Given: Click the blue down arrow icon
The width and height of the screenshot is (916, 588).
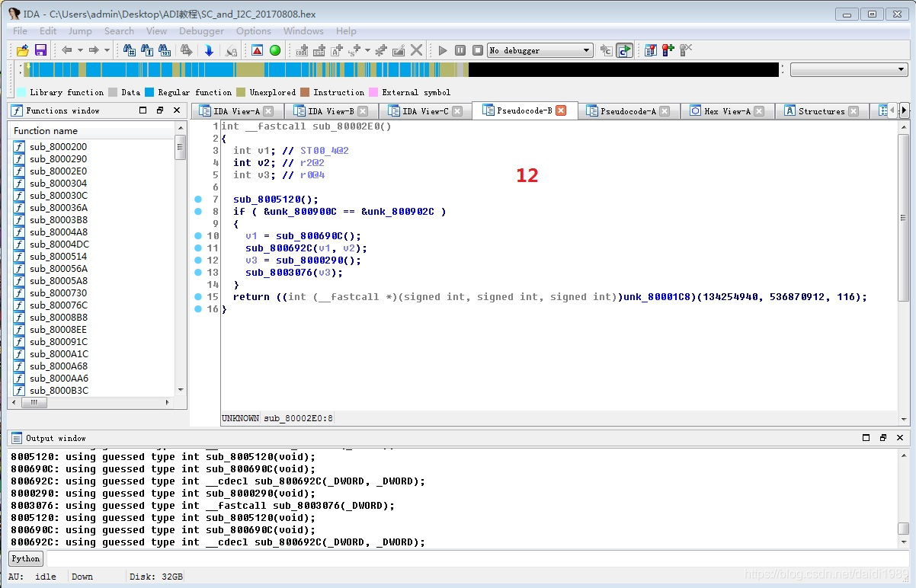Looking at the screenshot, I should point(209,50).
